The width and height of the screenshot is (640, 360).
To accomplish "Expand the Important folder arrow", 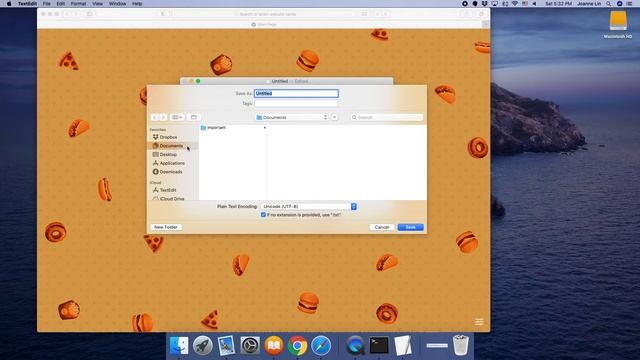I will [x=264, y=128].
